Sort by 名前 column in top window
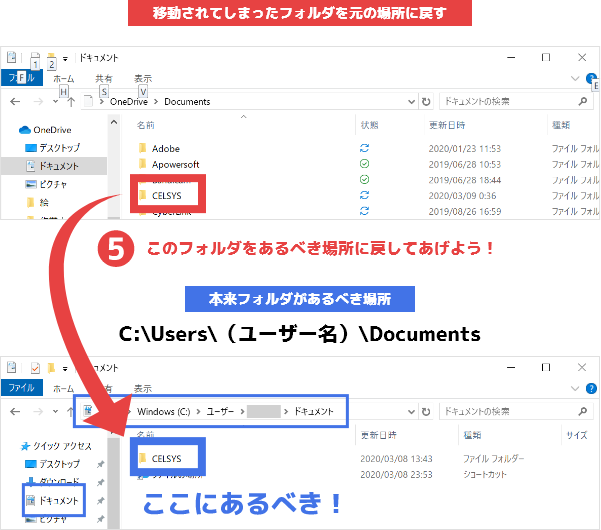 coord(146,125)
